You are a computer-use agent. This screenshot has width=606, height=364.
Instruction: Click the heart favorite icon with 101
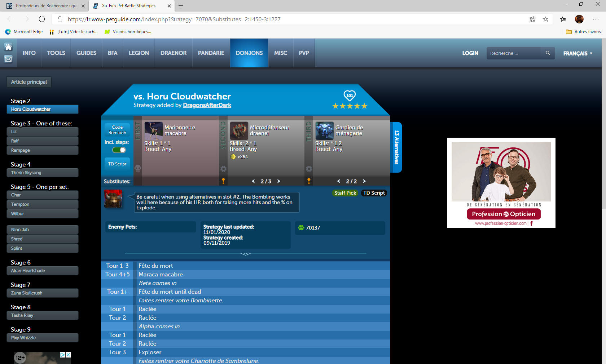click(x=350, y=96)
